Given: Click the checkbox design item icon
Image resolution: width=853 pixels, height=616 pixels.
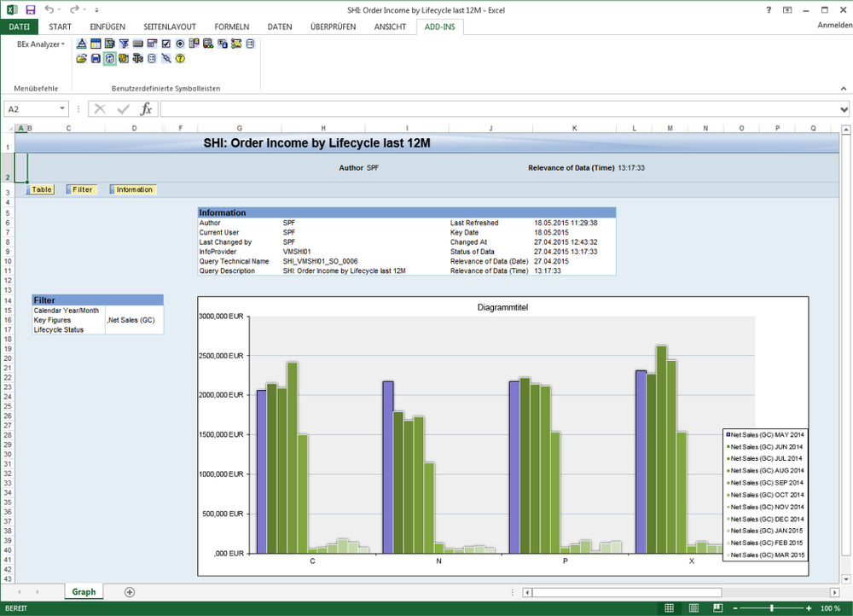Looking at the screenshot, I should click(165, 44).
